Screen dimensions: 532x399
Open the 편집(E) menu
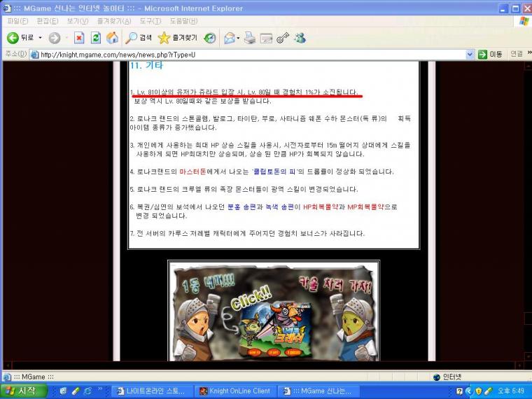click(x=47, y=21)
